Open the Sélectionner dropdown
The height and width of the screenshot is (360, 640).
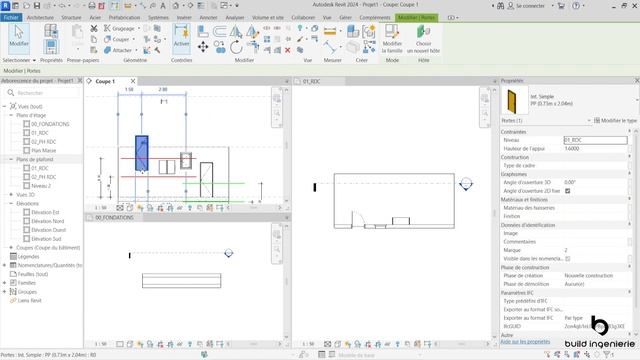coord(19,60)
